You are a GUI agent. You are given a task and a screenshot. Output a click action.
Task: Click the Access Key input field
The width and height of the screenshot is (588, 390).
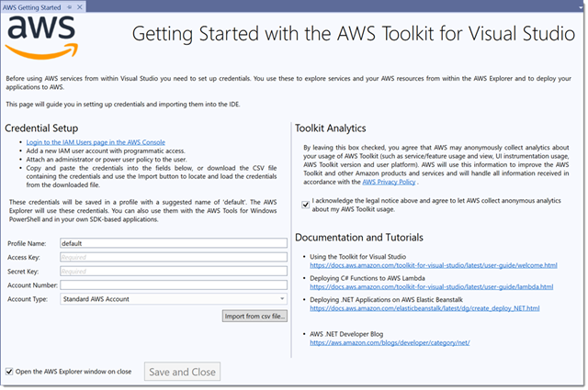(x=174, y=257)
